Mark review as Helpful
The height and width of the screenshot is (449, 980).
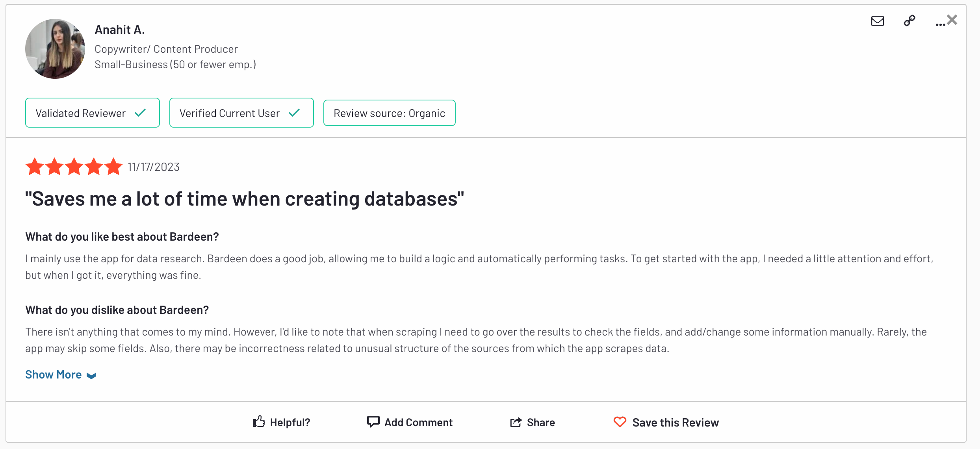(x=281, y=422)
